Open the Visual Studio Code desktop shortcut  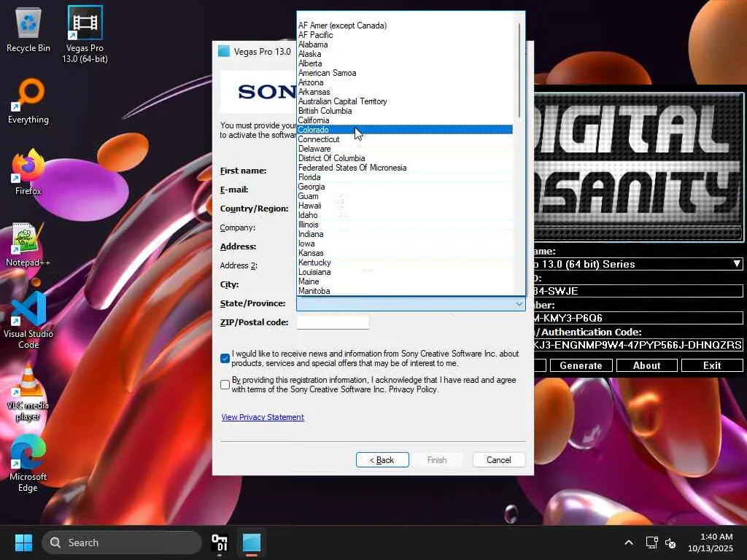coord(28,321)
